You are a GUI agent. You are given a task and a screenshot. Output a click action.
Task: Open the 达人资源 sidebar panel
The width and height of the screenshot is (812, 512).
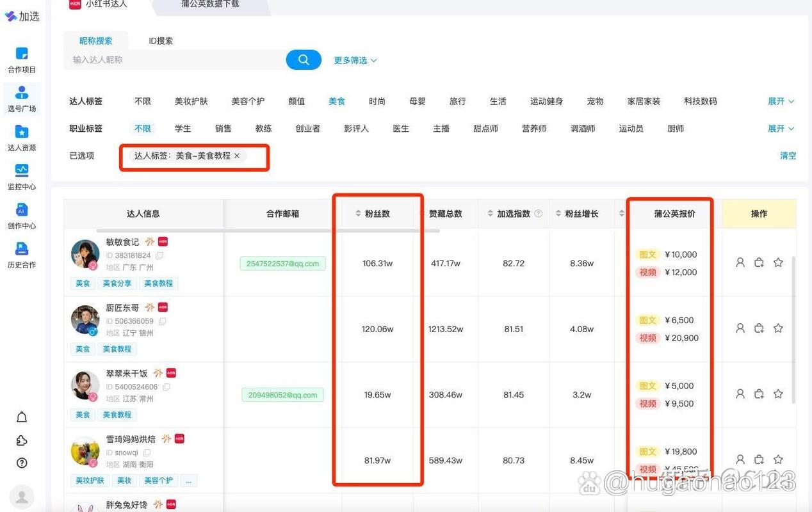[22, 137]
